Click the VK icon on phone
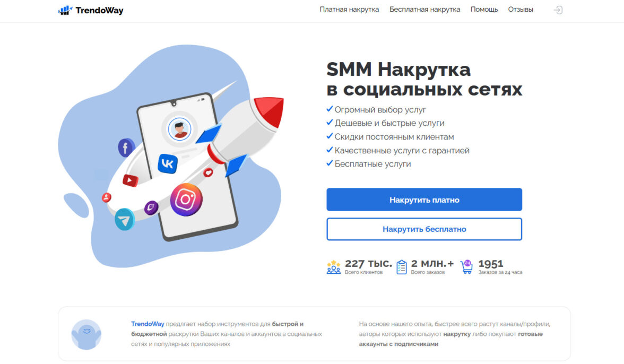This screenshot has width=624, height=364. 168,163
